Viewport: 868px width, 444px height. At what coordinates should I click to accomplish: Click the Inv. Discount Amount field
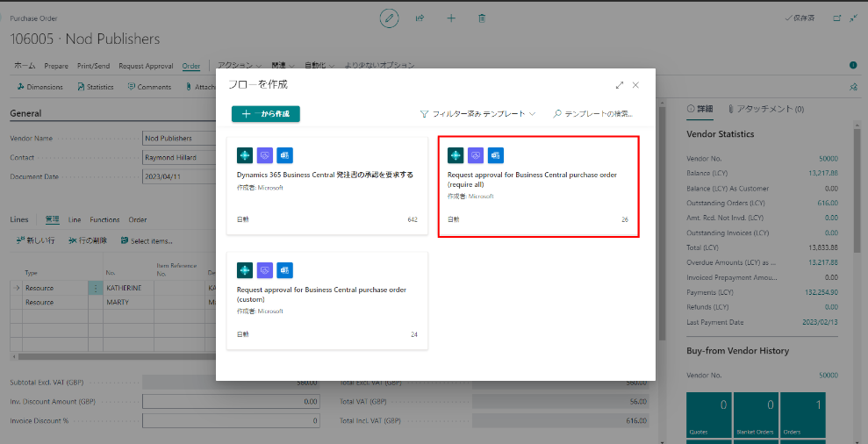(232, 401)
